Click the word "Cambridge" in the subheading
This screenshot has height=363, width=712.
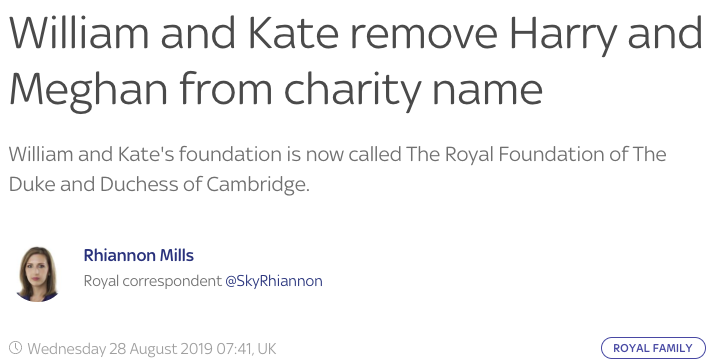click(258, 184)
